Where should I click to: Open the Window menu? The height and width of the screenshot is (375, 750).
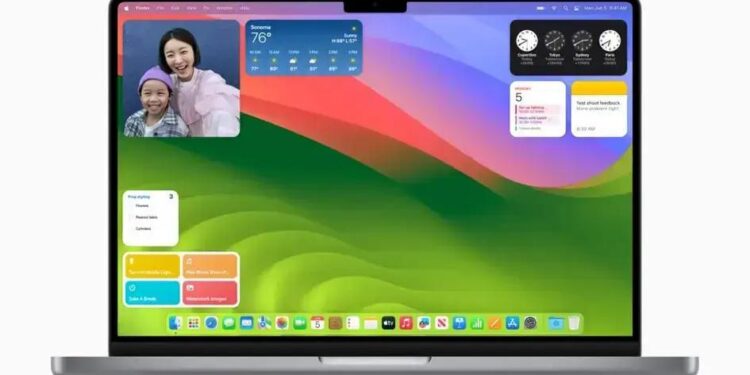(224, 8)
